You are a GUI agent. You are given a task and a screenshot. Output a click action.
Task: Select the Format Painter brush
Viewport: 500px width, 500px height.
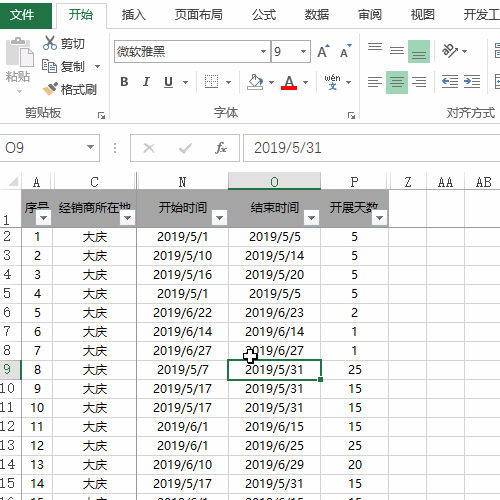click(x=50, y=89)
